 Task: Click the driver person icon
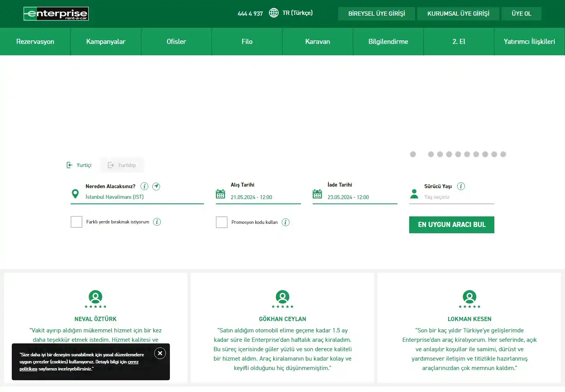pos(414,194)
